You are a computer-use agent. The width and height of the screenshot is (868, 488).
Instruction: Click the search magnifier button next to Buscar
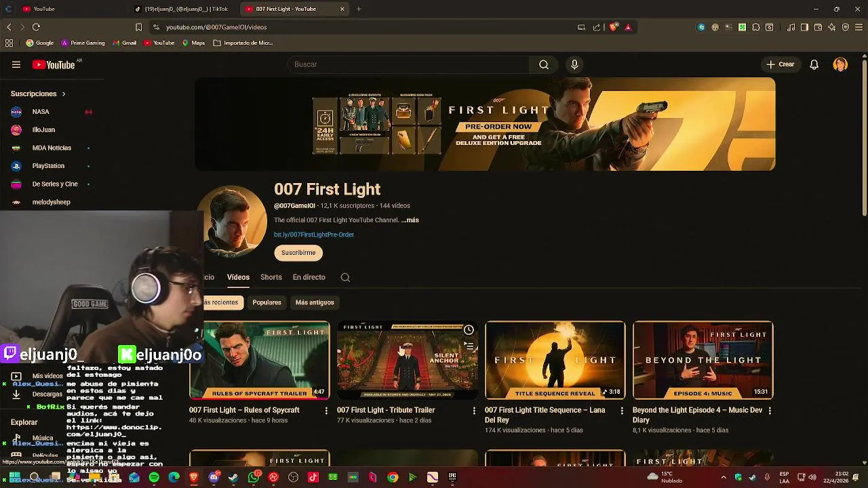pyautogui.click(x=544, y=64)
